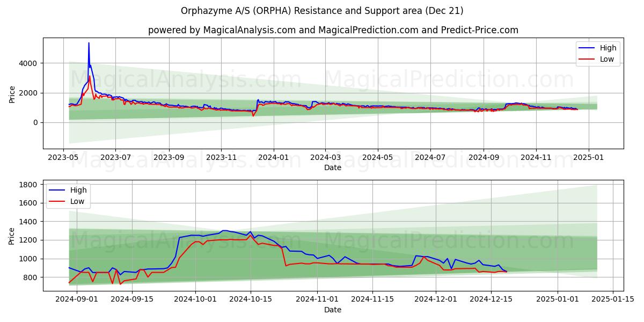This screenshot has width=644, height=322.
Task: Click the 'Price' y-axis title of bottom chart
Action: [12, 236]
